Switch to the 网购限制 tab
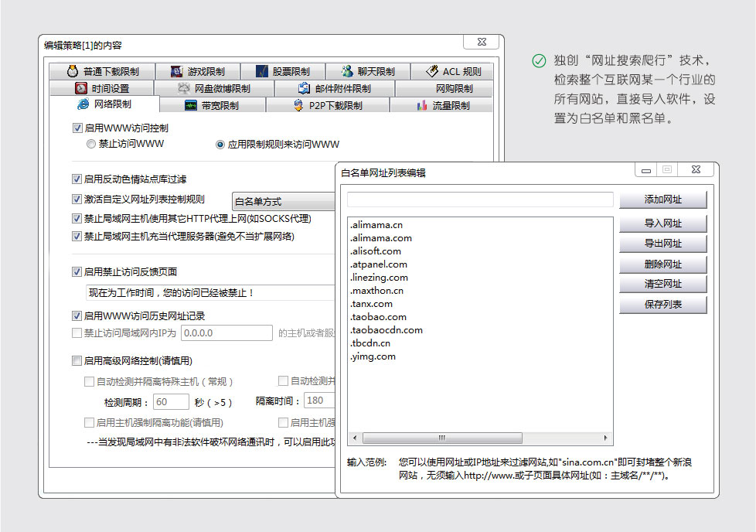The height and width of the screenshot is (532, 756). pyautogui.click(x=444, y=88)
